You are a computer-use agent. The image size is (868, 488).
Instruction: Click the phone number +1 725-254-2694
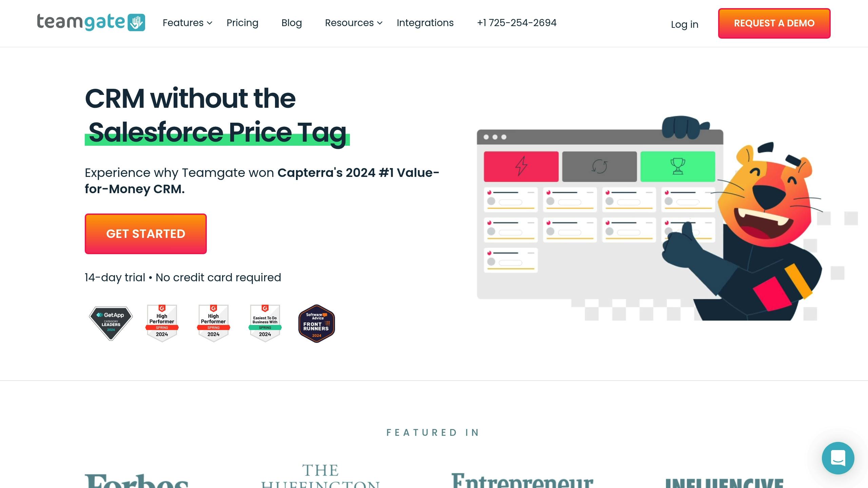click(x=517, y=23)
